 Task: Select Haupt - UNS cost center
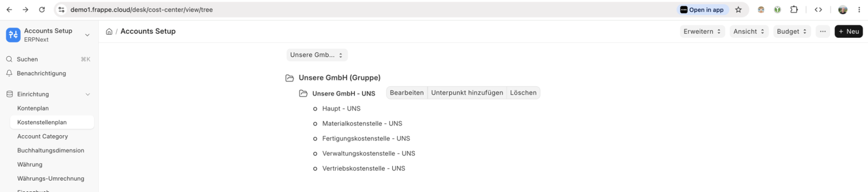click(342, 109)
